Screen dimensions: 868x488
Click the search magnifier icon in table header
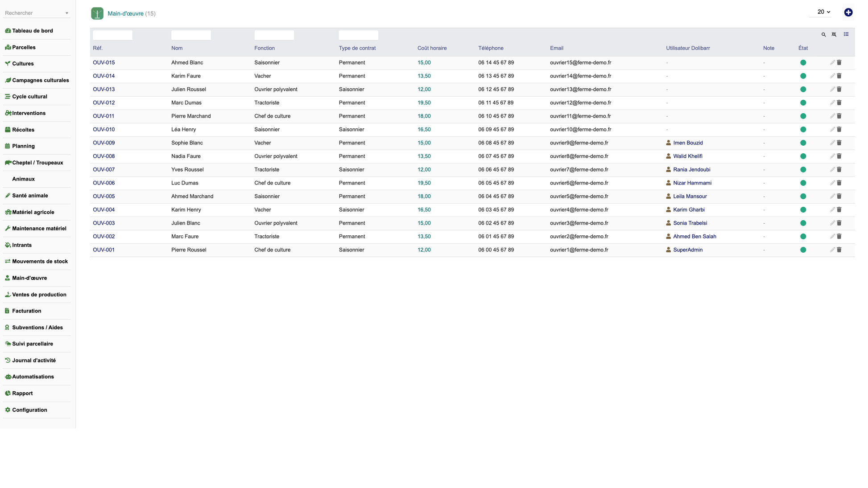[x=823, y=34]
